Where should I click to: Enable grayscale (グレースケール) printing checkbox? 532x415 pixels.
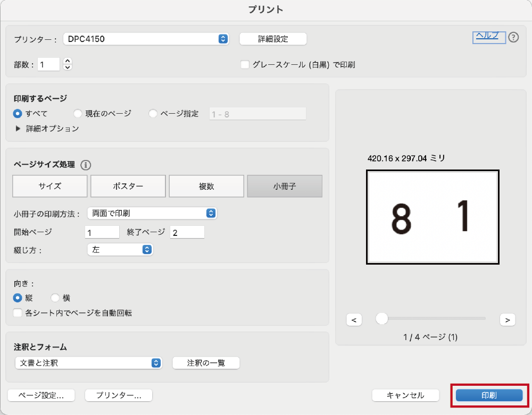pos(245,65)
